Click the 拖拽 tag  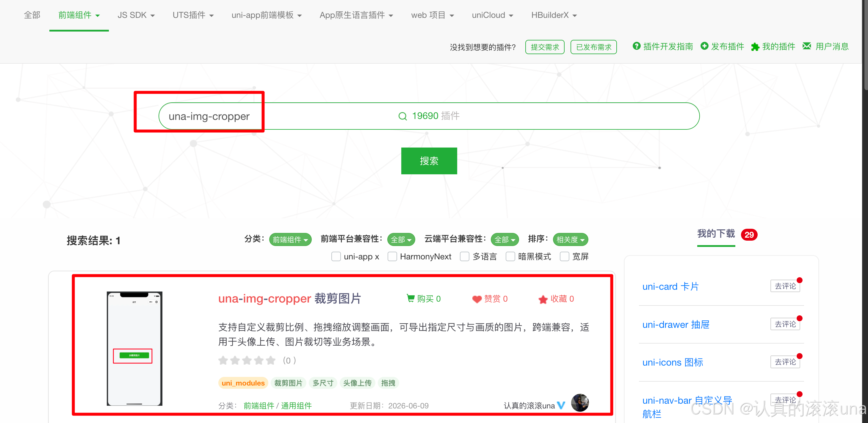[388, 383]
